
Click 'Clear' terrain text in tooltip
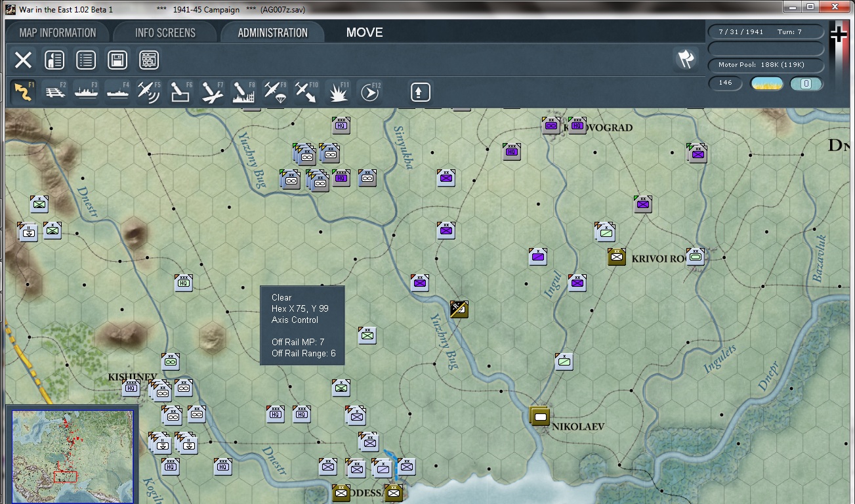(x=282, y=297)
